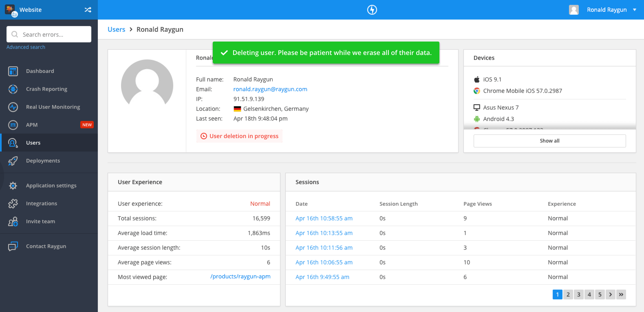Click the Asus Nexus 7 monitor icon
This screenshot has width=644, height=312.
476,108
